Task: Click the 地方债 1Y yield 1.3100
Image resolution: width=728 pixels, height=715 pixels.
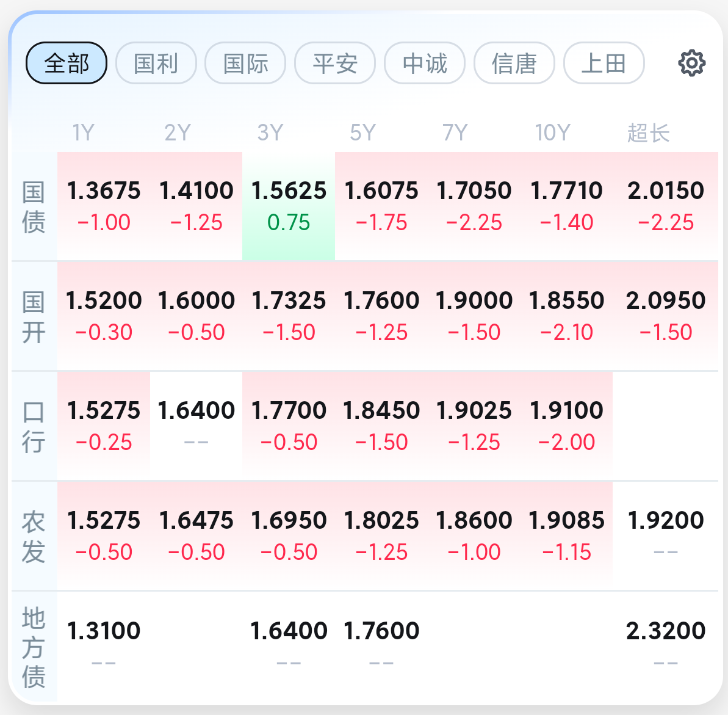Action: coord(104,646)
